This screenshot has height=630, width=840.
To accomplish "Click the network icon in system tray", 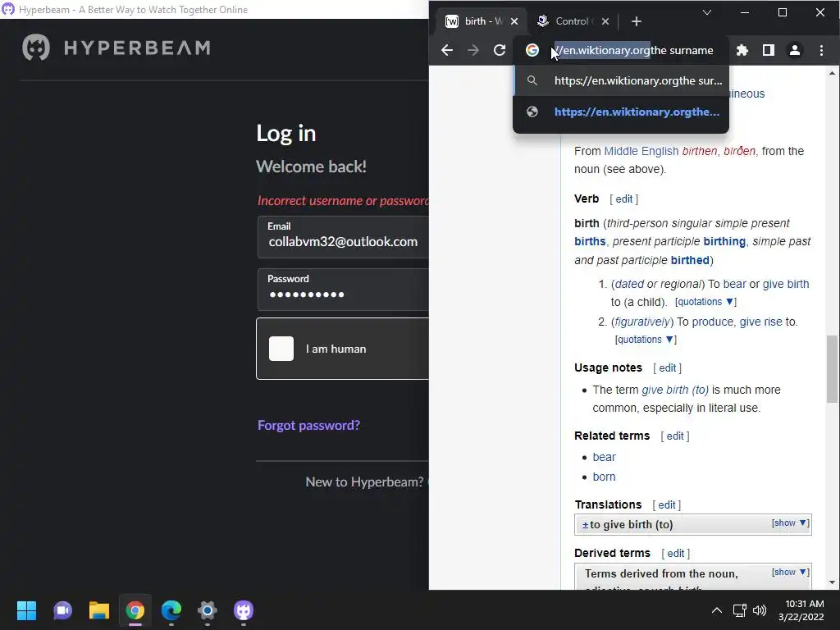I will [x=739, y=610].
